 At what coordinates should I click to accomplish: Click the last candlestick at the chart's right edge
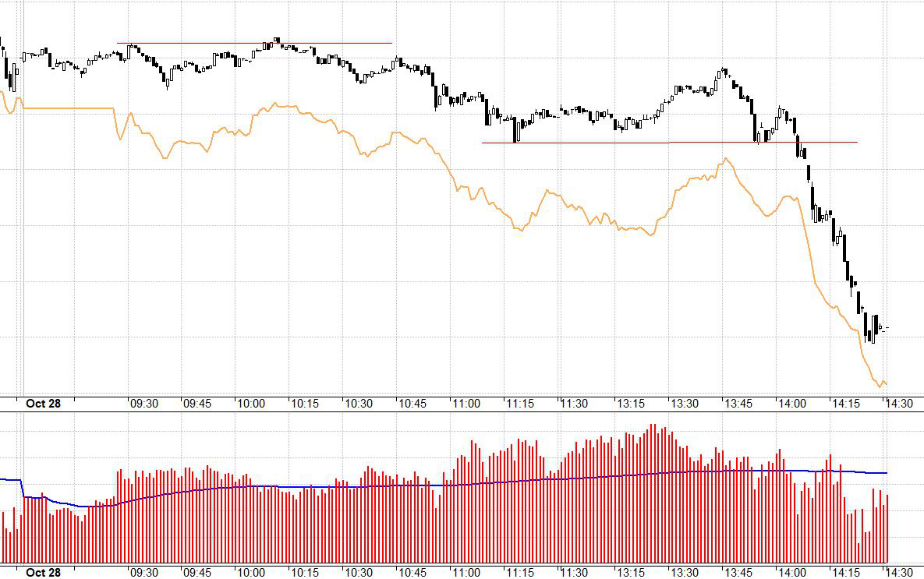coord(886,327)
